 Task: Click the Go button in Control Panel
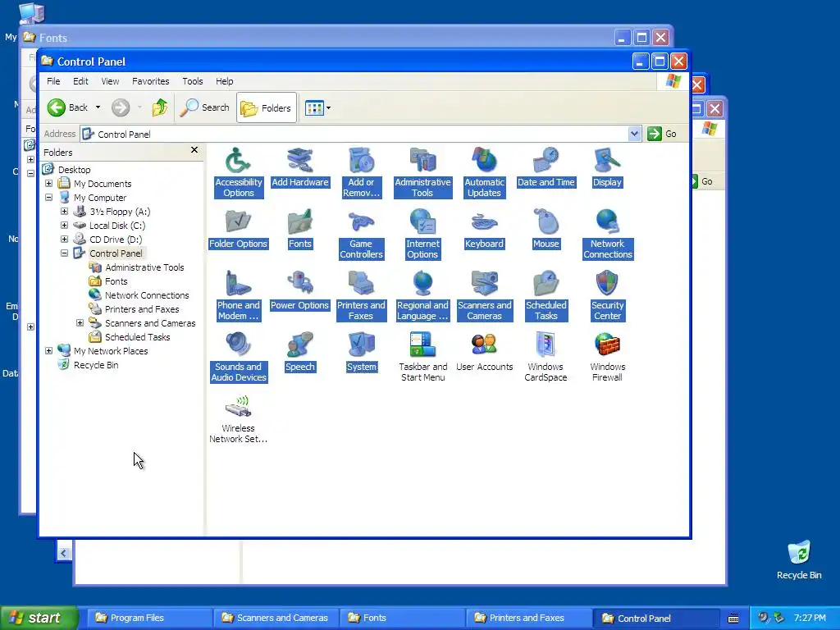(x=662, y=134)
